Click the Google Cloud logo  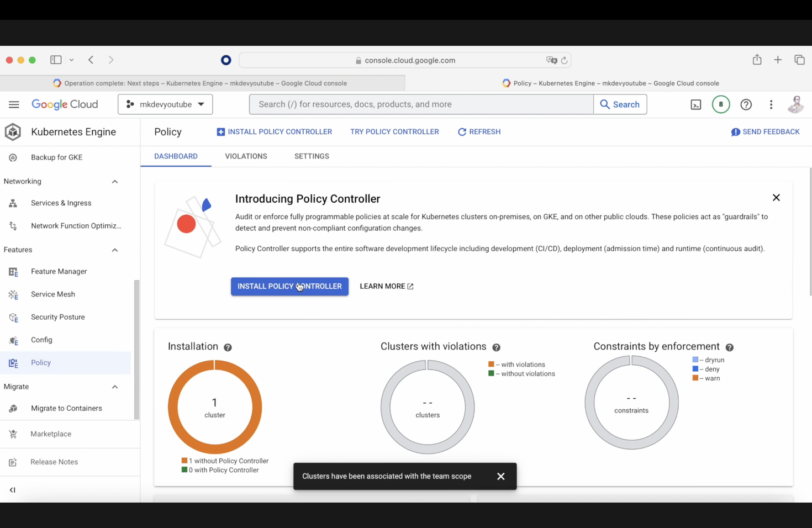(65, 104)
